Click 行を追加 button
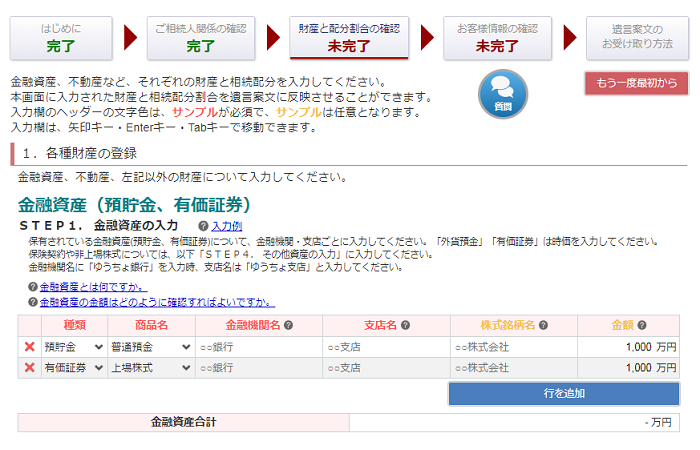Screen dimensions: 700x450 564,393
